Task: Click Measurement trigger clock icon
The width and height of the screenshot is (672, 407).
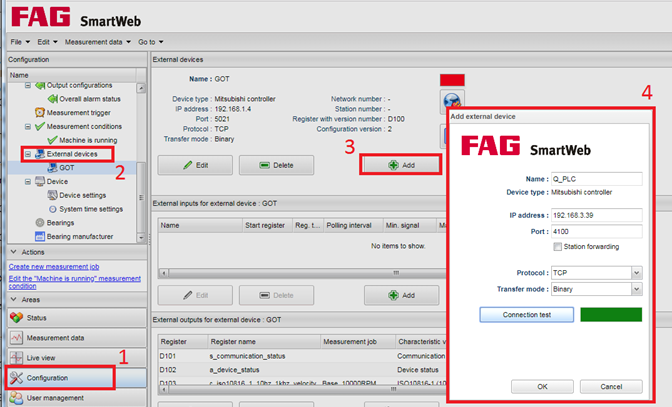Action: point(40,113)
